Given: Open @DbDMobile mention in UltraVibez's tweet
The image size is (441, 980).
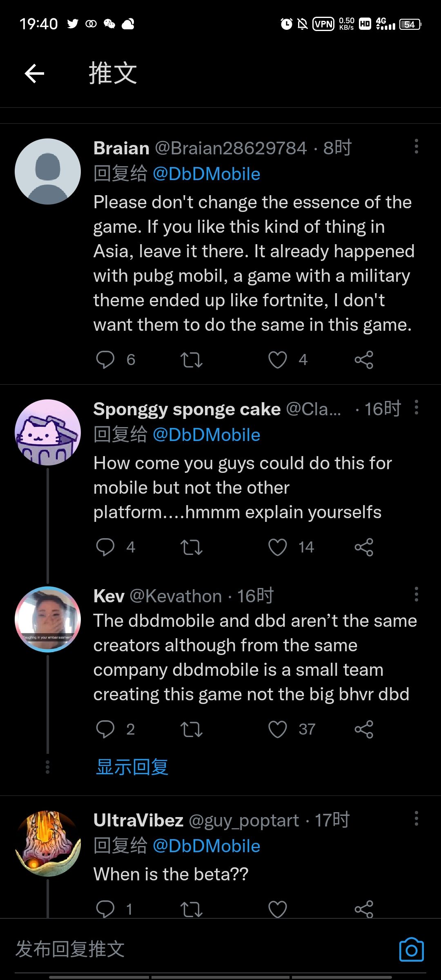Looking at the screenshot, I should pos(206,846).
